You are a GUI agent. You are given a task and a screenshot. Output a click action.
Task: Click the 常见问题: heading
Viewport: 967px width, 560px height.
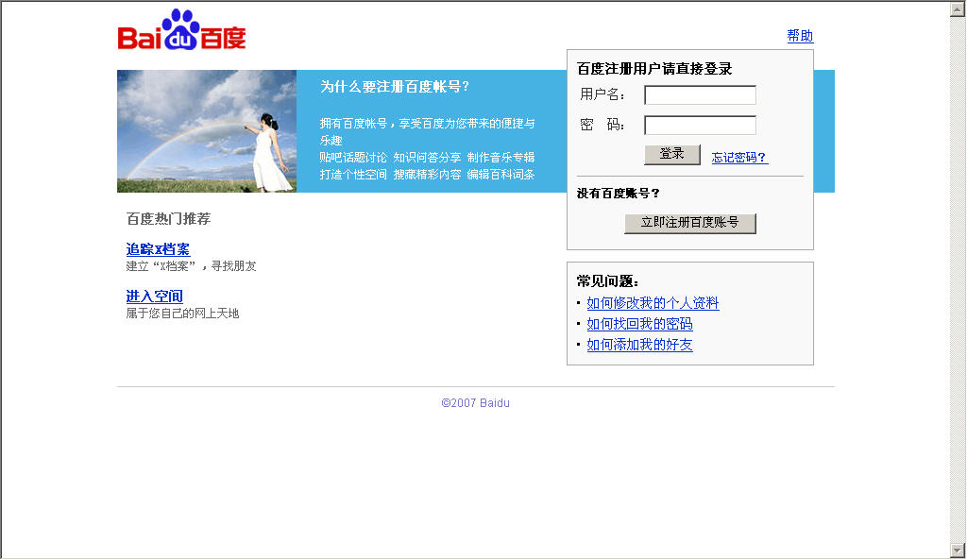coord(607,281)
